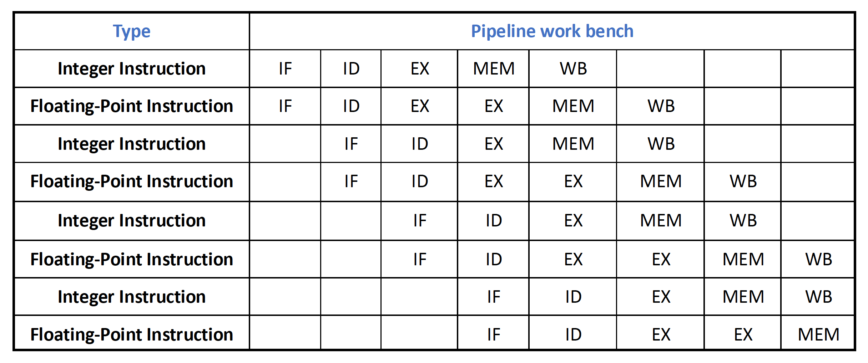The image size is (868, 363).
Task: Click WB in third Floating-Point Instruction row
Action: pos(818,259)
